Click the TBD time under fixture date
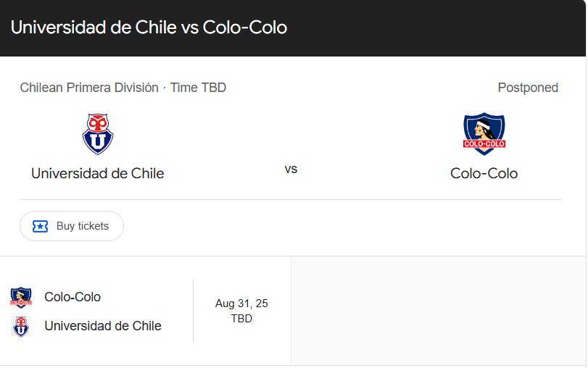This screenshot has height=368, width=588. [241, 319]
